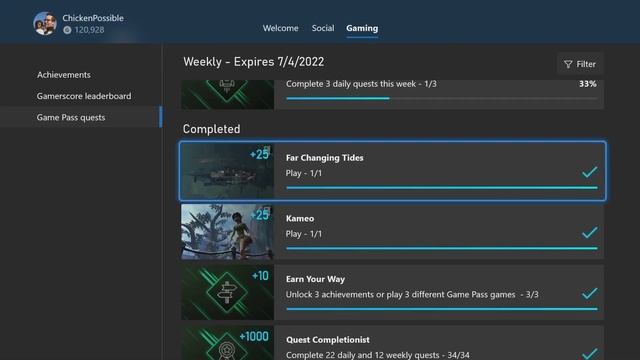Image resolution: width=640 pixels, height=360 pixels.
Task: Open Achievements in the sidebar
Action: coord(64,75)
